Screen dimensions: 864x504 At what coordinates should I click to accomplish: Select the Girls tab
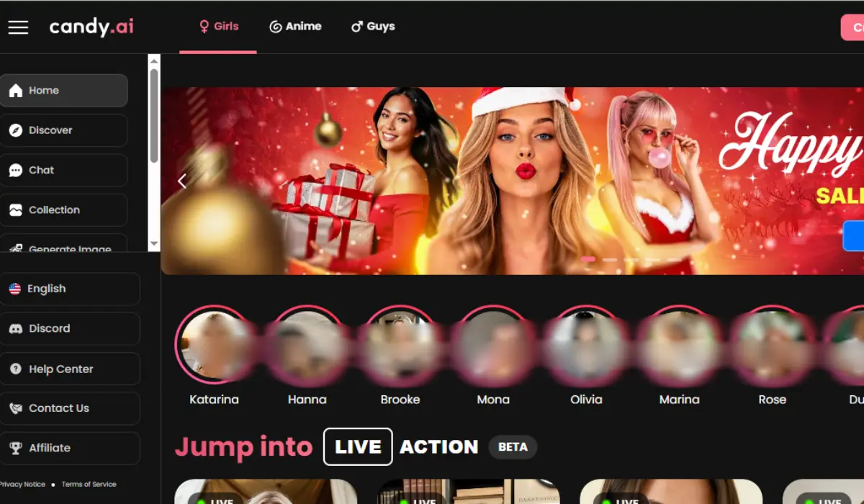click(218, 27)
